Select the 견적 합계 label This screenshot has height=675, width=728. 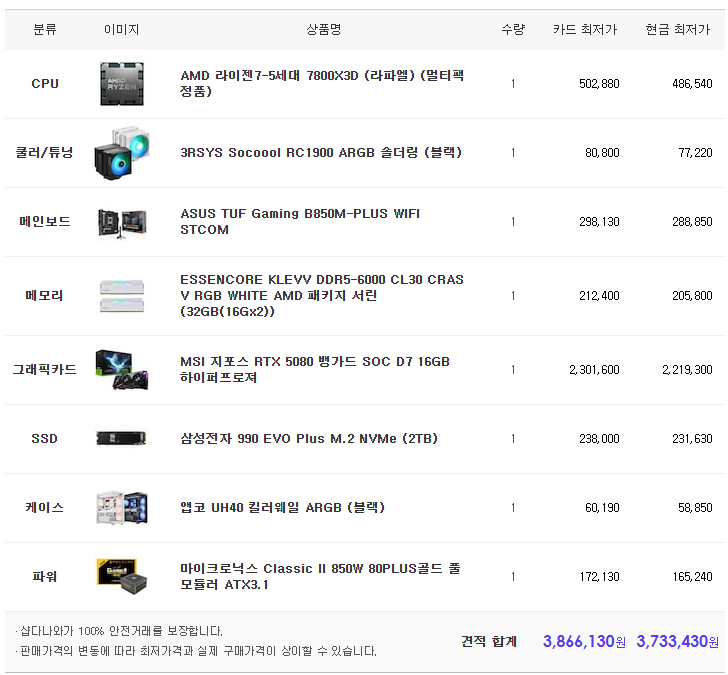tap(488, 641)
